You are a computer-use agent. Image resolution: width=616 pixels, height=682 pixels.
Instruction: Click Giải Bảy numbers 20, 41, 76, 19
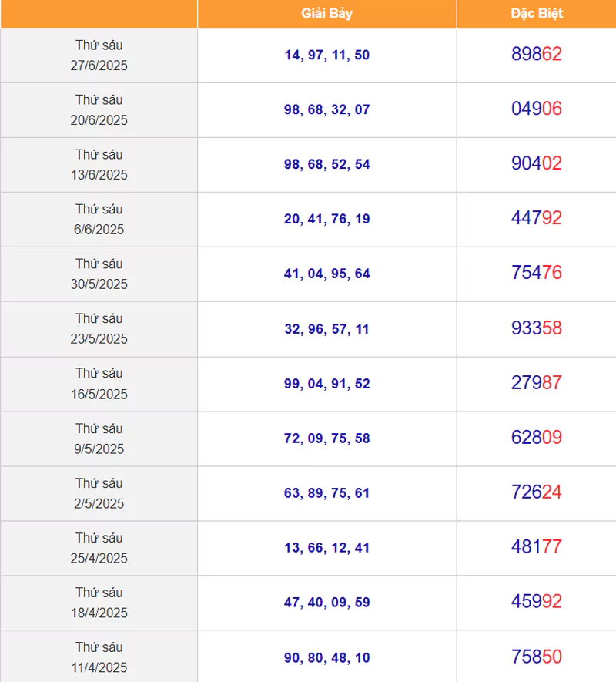point(327,219)
